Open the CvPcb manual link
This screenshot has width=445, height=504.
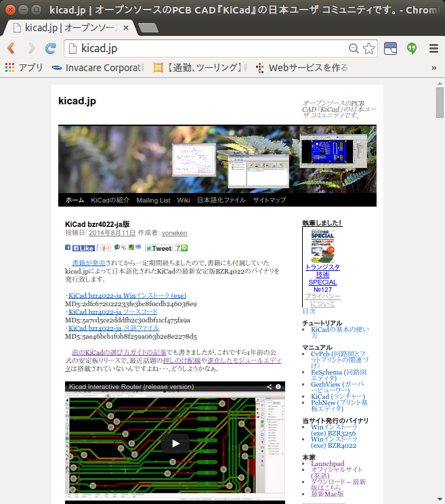339,360
